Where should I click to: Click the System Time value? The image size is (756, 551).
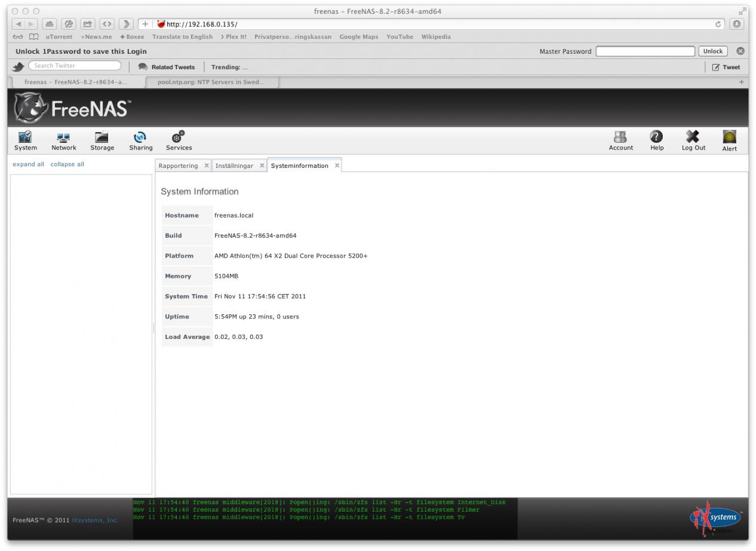tap(260, 296)
